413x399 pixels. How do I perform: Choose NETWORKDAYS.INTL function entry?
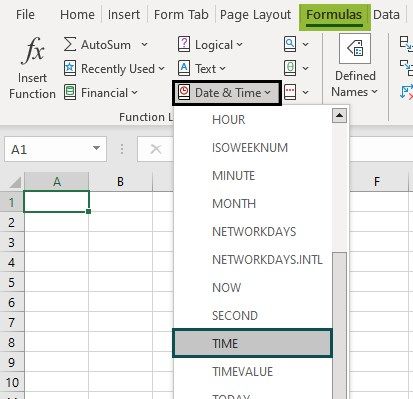[x=252, y=260]
